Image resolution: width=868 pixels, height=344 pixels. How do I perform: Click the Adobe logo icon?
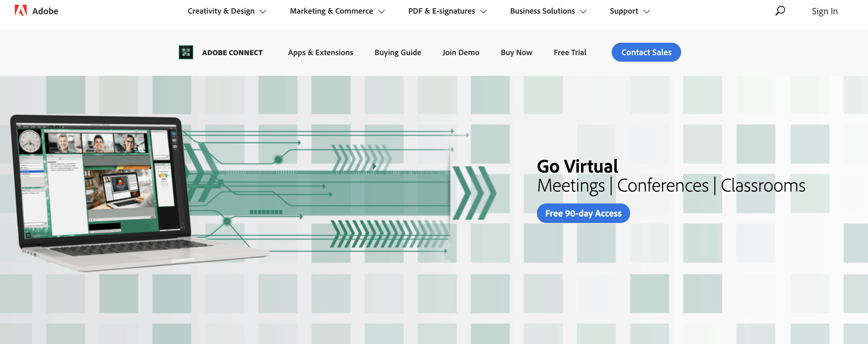[x=20, y=10]
